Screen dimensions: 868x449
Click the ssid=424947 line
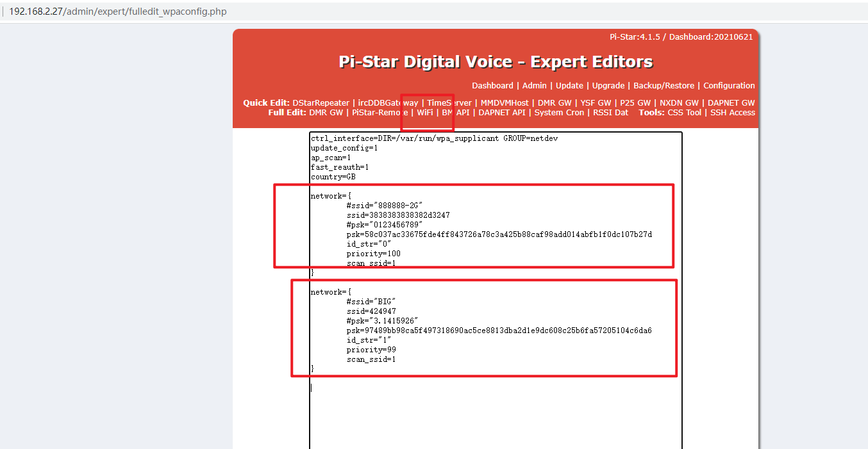point(371,311)
